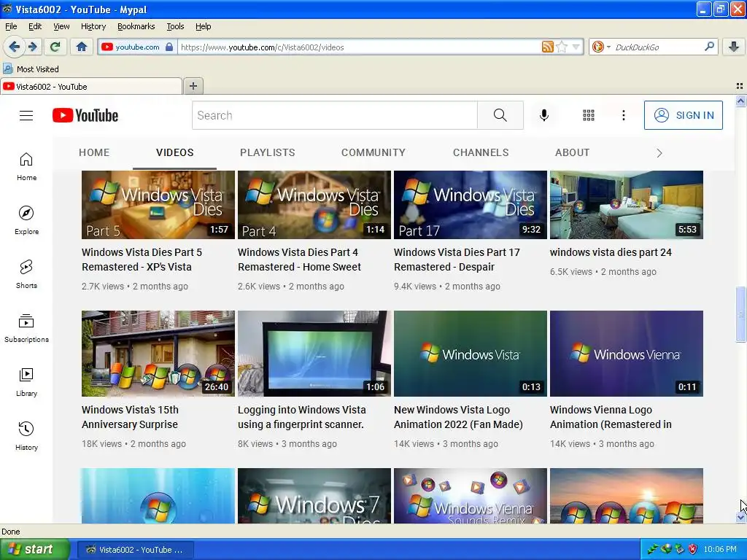747x560 pixels.
Task: Open the Downloads arrow button
Action: [x=734, y=47]
